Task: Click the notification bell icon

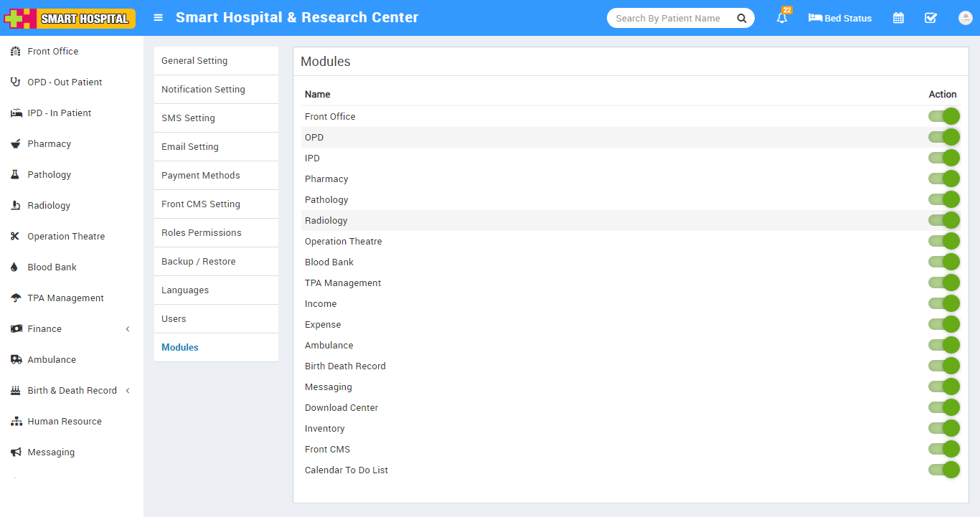Action: (x=781, y=18)
